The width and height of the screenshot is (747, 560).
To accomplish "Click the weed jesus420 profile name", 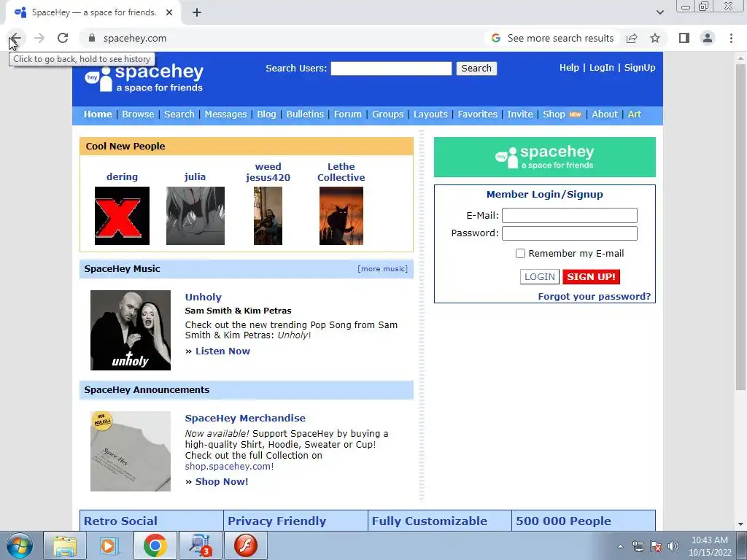I will point(268,172).
